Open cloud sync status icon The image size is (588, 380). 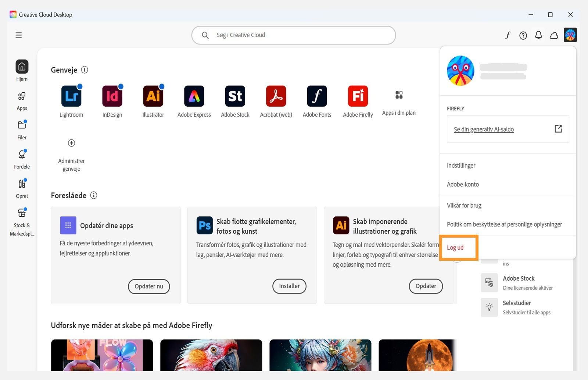(554, 35)
